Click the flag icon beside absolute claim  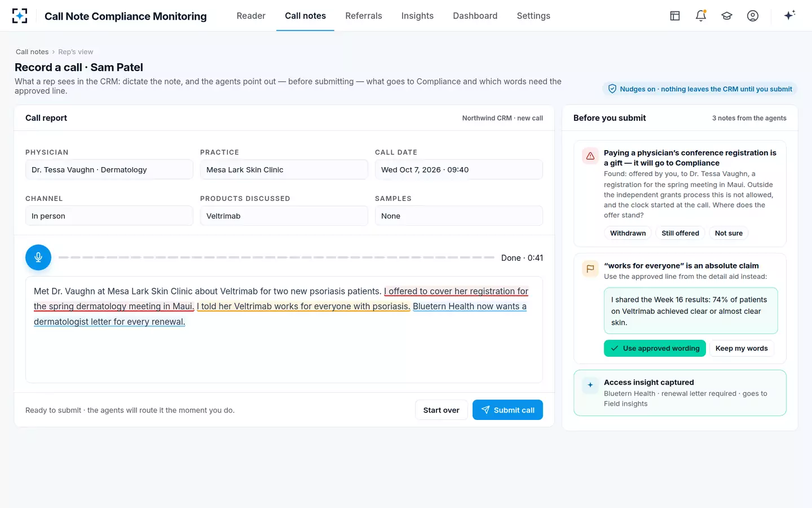(x=590, y=269)
